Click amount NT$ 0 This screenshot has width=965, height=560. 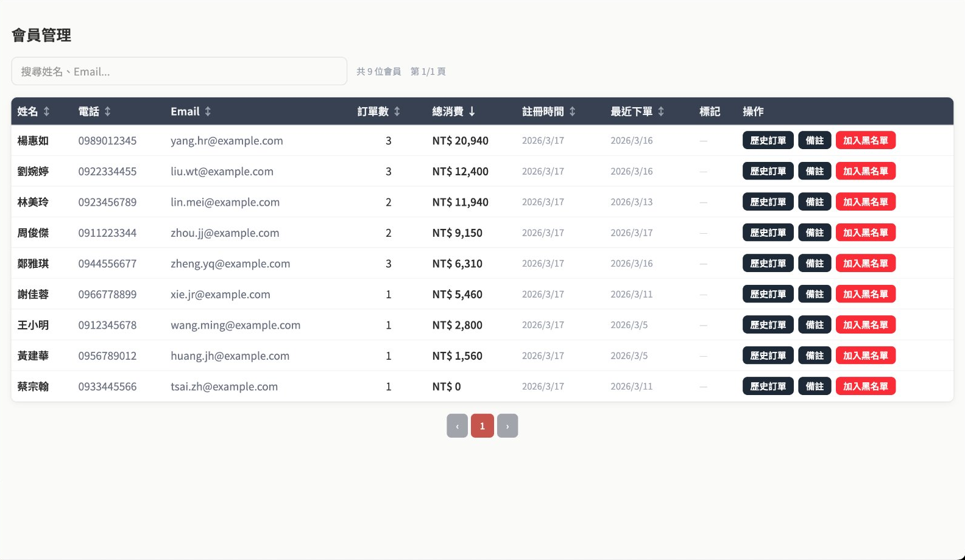point(446,387)
